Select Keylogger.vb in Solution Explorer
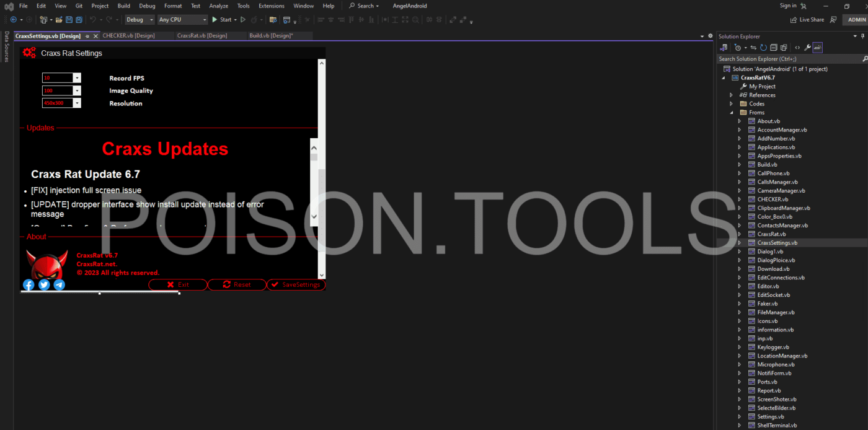This screenshot has width=868, height=430. (773, 347)
